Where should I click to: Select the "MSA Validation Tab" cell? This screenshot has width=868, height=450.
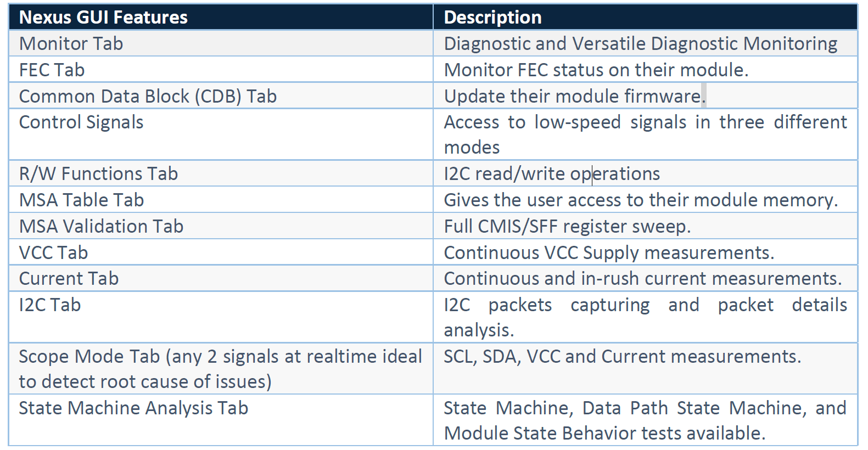point(101,227)
